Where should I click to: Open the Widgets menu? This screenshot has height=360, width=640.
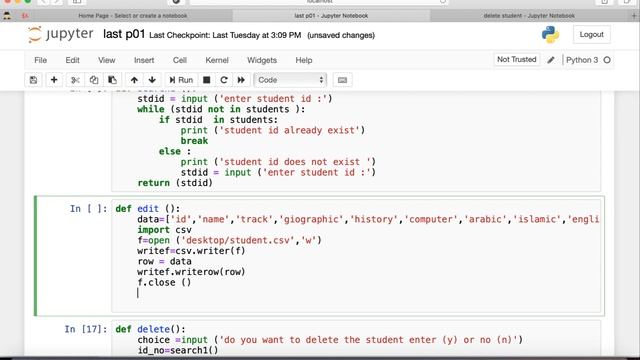point(262,60)
